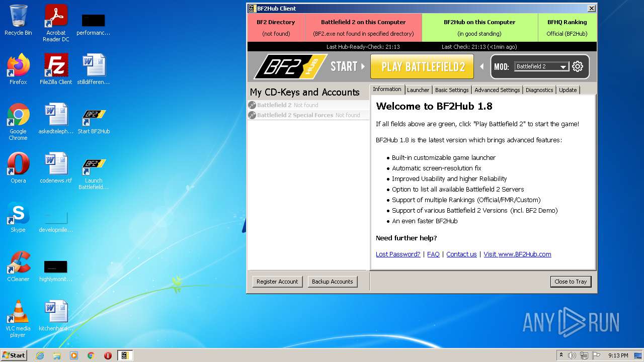
Task: Click the BF2Hub Client title bar icon
Action: pos(252,9)
